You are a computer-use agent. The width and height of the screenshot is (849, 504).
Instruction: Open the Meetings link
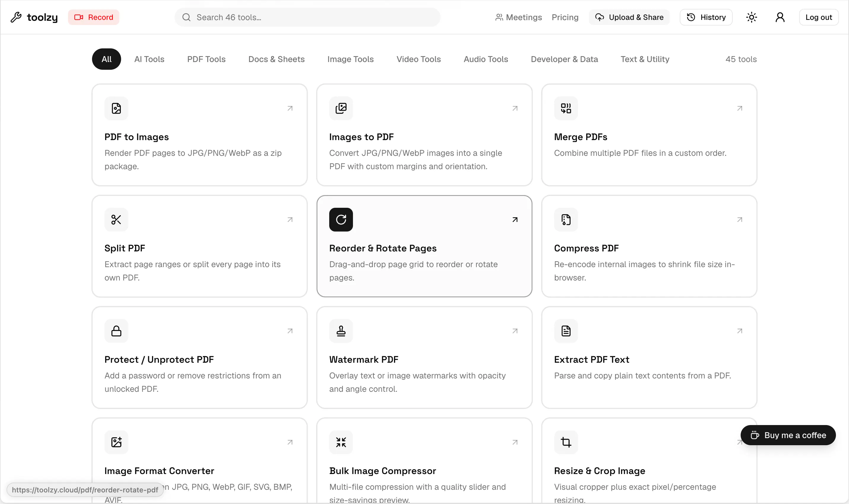coord(519,17)
